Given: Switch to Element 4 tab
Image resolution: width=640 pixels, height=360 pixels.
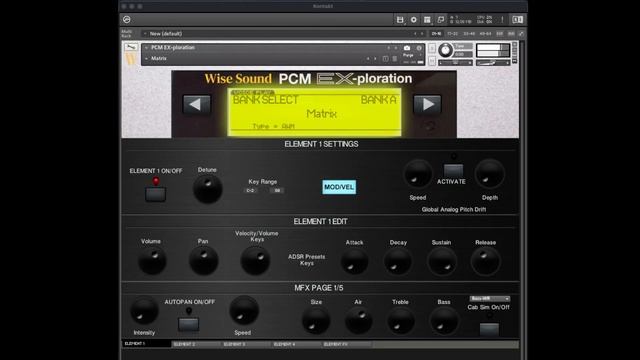Looking at the screenshot, I should click(x=296, y=344).
